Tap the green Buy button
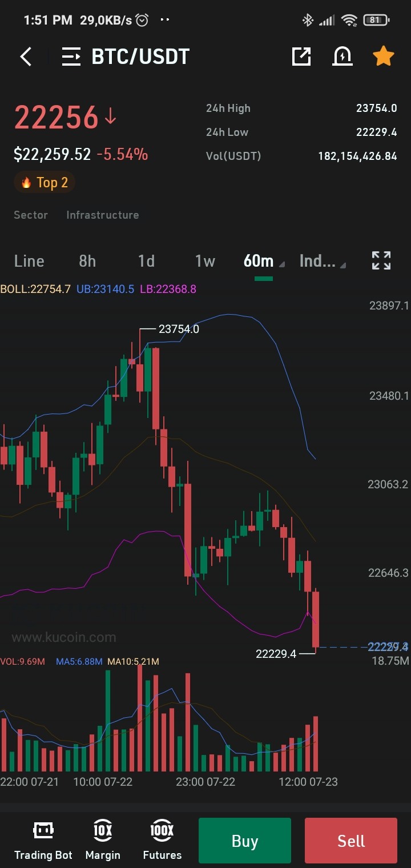This screenshot has height=868, width=411. [245, 841]
